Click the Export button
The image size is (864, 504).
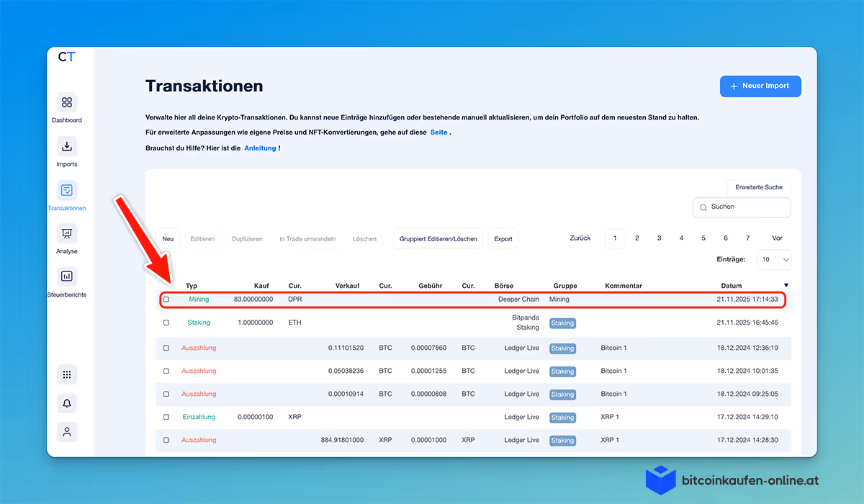pos(503,238)
